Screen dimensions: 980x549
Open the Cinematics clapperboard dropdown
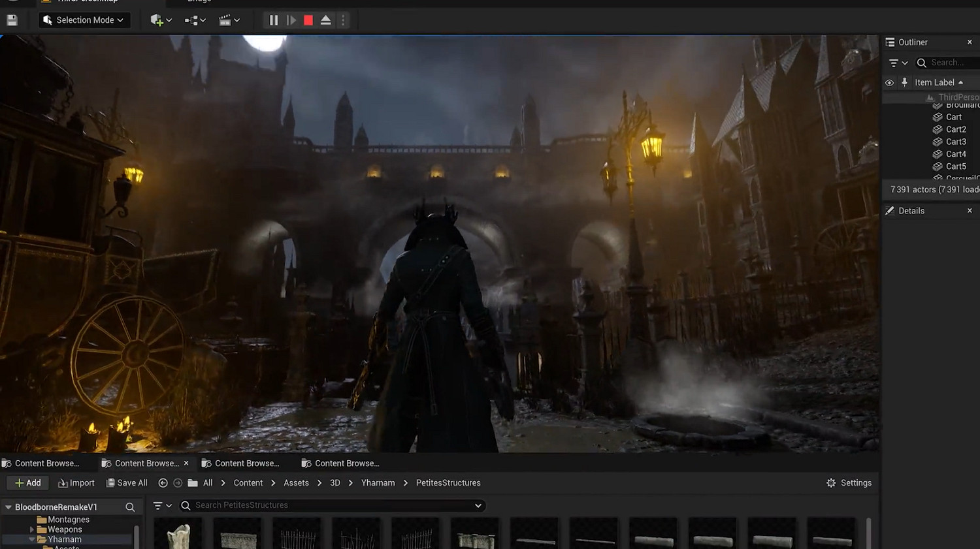tap(229, 20)
